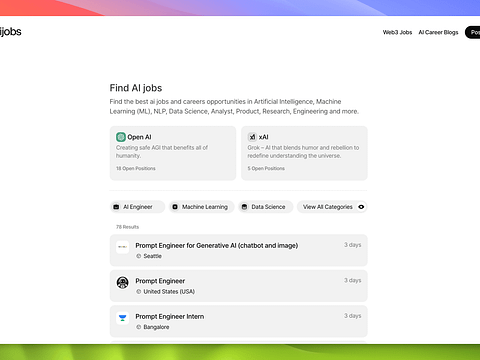Click the Prompt Engineer Intern company logo
480x360 pixels.
click(122, 318)
